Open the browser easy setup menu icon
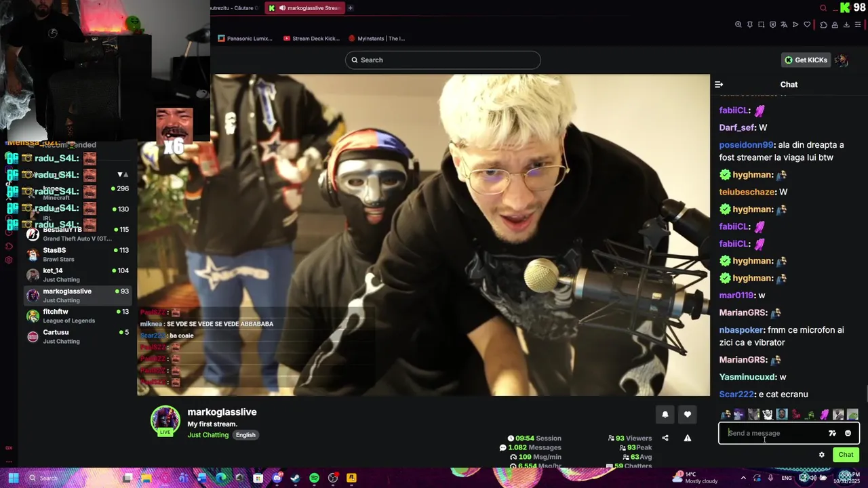The height and width of the screenshot is (488, 868). click(858, 25)
